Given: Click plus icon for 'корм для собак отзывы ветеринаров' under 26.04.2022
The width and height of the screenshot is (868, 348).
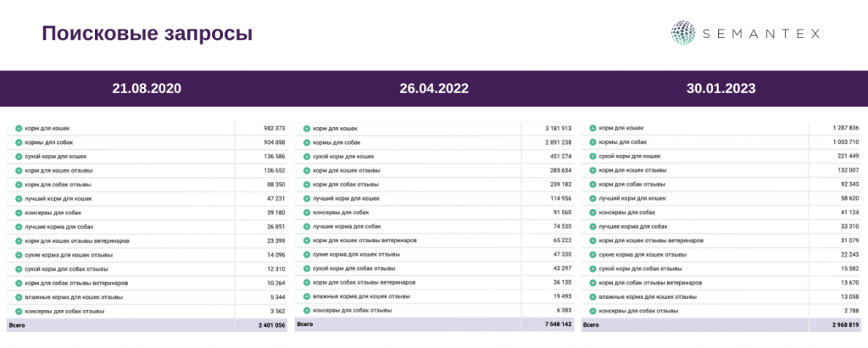Looking at the screenshot, I should click(x=307, y=283).
